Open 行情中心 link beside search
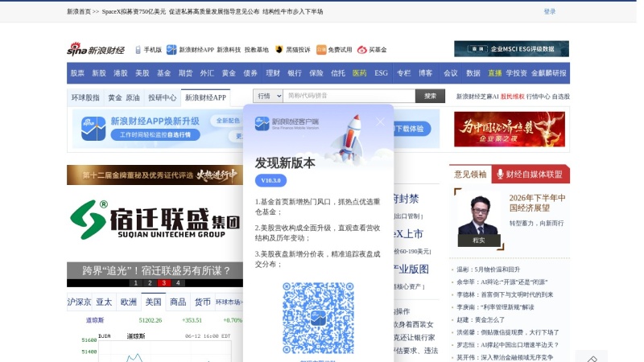This screenshot has width=644, height=362. click(x=538, y=97)
